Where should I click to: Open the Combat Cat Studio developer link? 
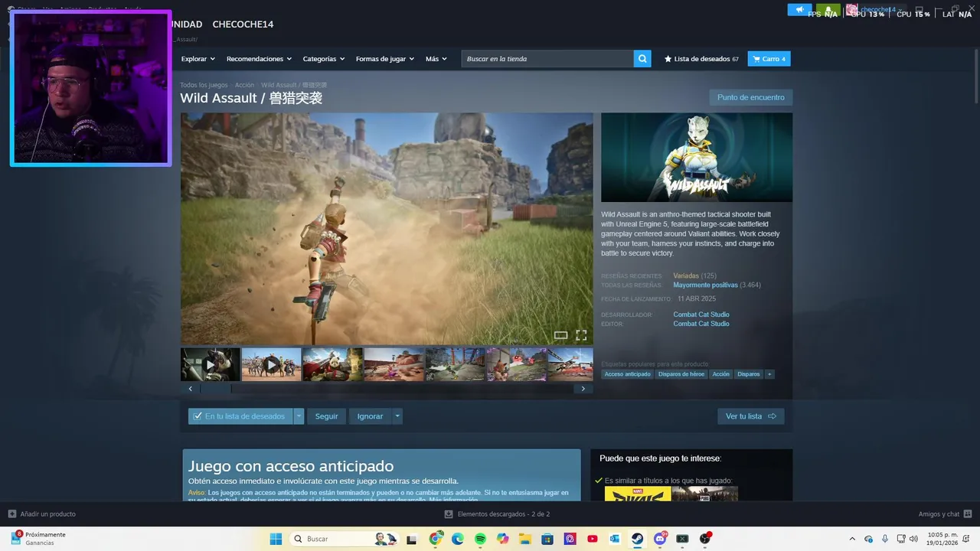701,315
